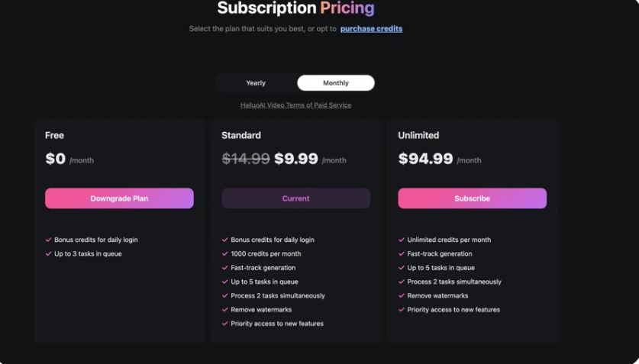This screenshot has height=364, width=639.
Task: Click Unlimited plan's Fast-track generation checkmark
Action: click(402, 254)
